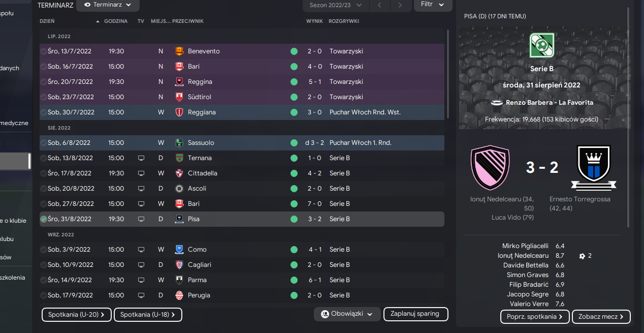This screenshot has height=333, width=644.
Task: Click the Zaplanuj sparing button
Action: coord(415,314)
